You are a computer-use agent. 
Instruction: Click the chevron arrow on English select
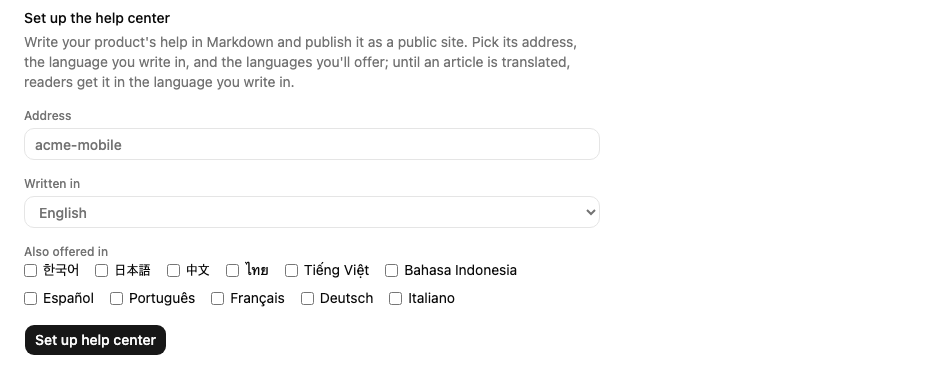[591, 213]
